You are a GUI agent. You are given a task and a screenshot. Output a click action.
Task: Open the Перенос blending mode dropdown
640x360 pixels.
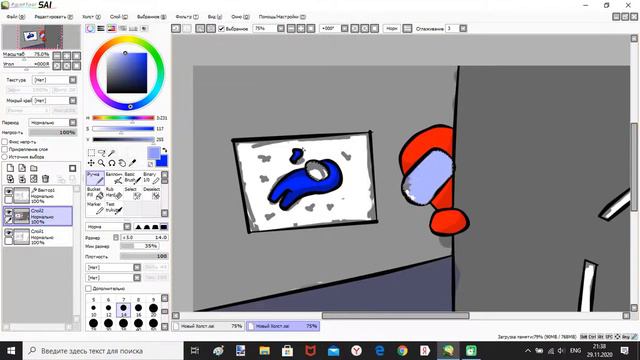pyautogui.click(x=53, y=122)
